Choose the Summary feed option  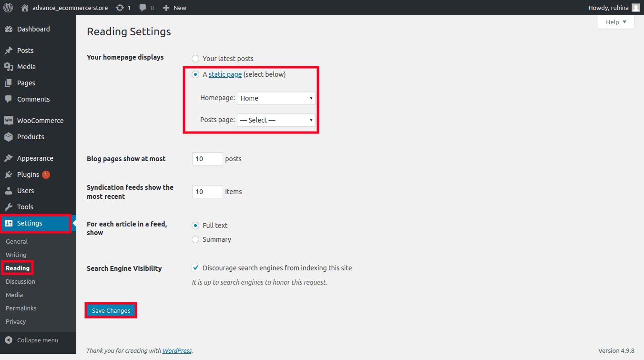[195, 239]
